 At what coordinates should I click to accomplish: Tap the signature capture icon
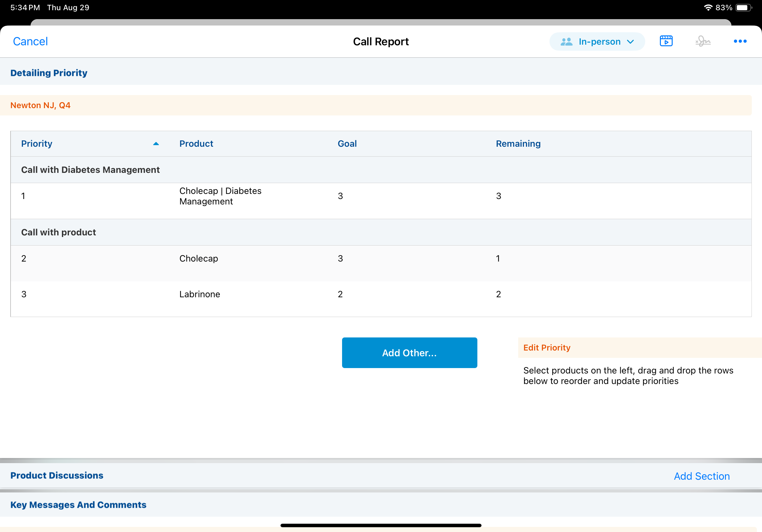pos(703,41)
